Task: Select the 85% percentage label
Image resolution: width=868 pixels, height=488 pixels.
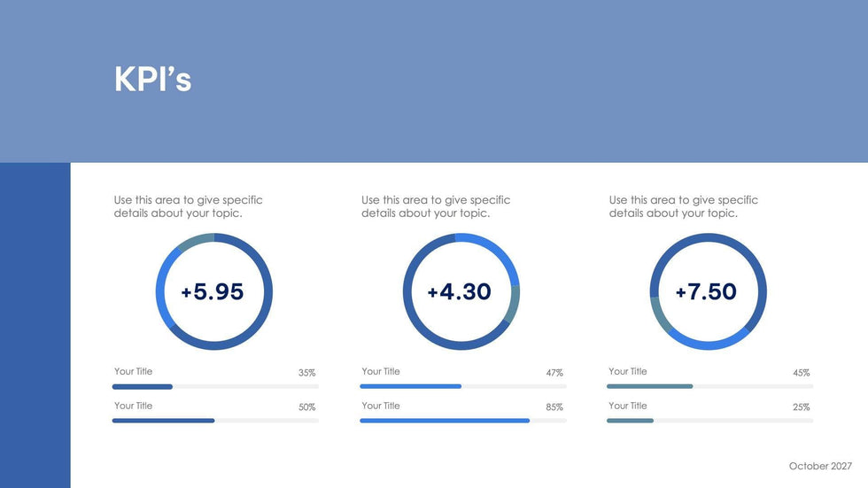Action: [x=554, y=407]
